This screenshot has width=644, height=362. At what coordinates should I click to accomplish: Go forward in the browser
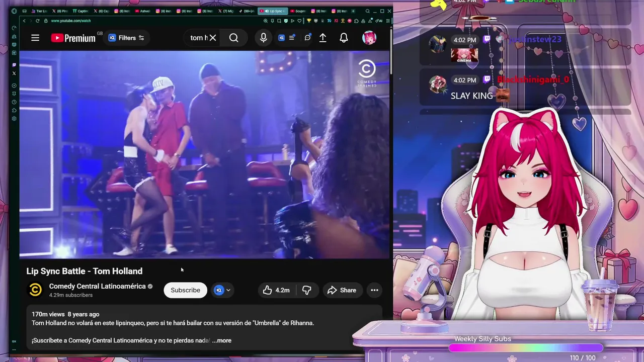tap(31, 21)
